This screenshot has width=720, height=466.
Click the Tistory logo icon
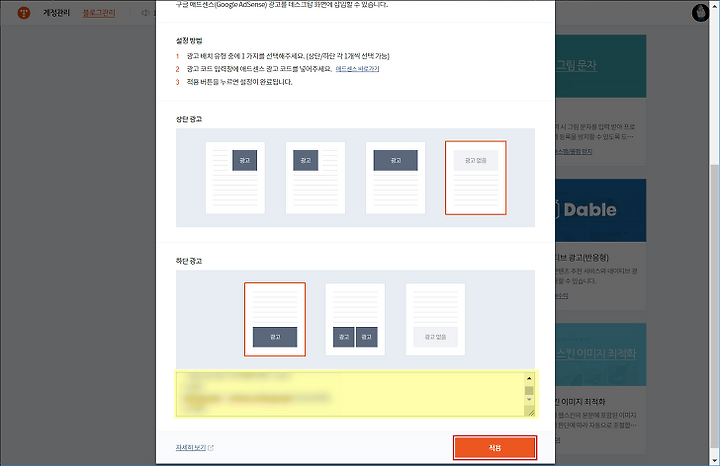(x=23, y=13)
